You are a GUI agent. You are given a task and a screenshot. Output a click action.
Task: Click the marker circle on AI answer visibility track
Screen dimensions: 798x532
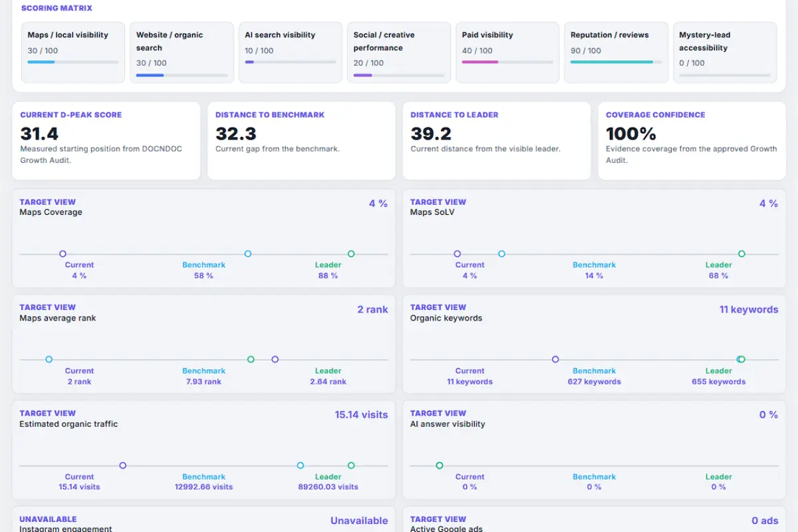pos(440,465)
